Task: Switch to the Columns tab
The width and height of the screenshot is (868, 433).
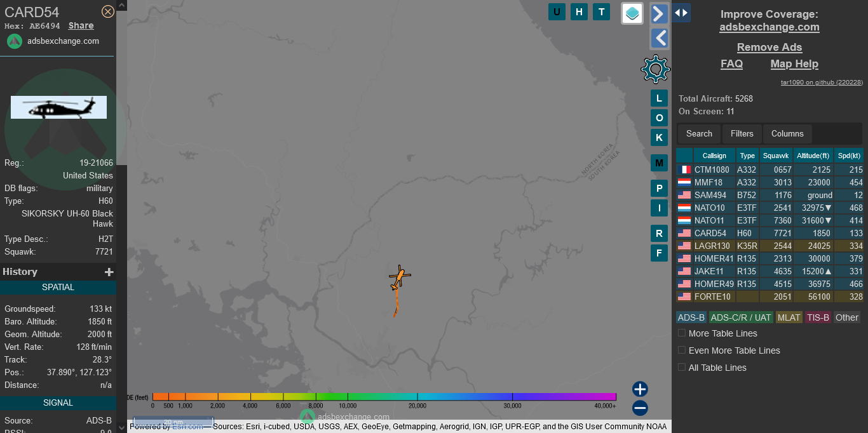Action: [x=787, y=134]
